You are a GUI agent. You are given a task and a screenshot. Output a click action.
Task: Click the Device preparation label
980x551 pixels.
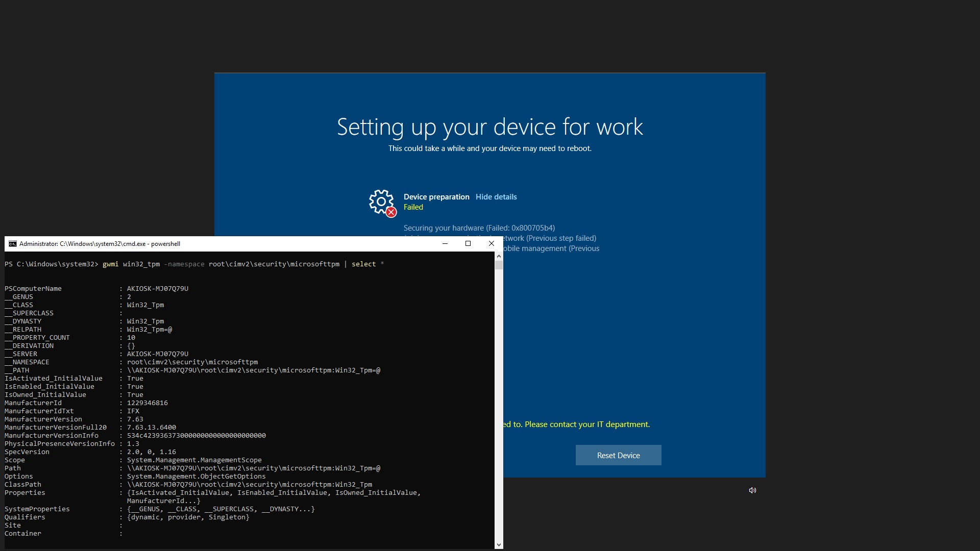[436, 197]
